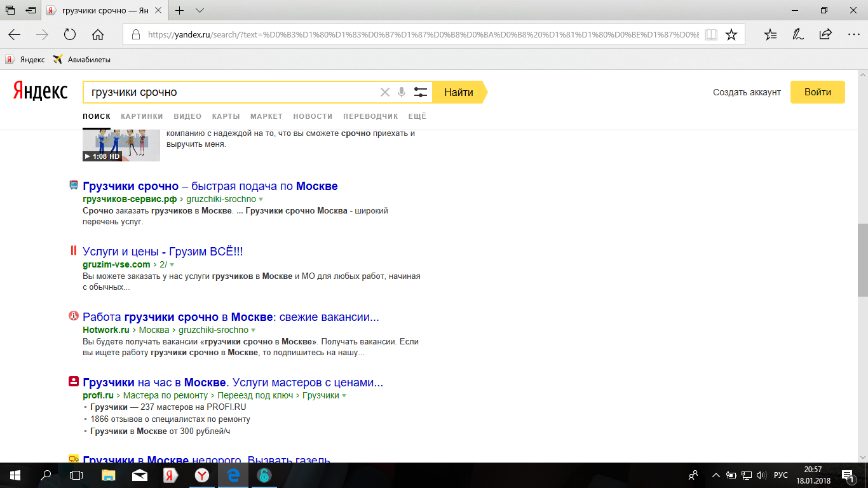Viewport: 868px width, 488px height.
Task: Open Переезд под ключ breadcrumb link
Action: click(x=254, y=396)
